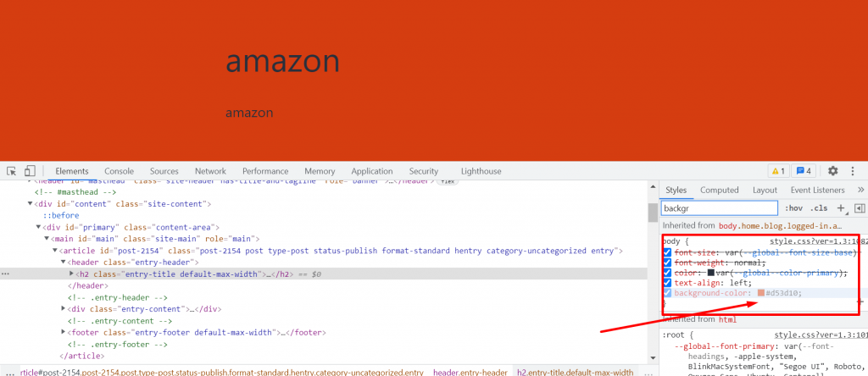868x376 pixels.
Task: Click the styles filter input field
Action: 719,208
